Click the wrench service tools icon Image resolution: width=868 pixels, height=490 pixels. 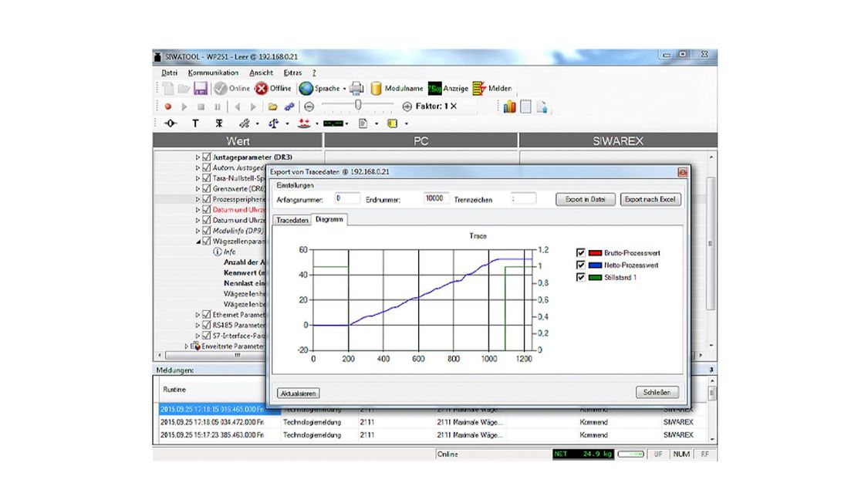point(244,123)
